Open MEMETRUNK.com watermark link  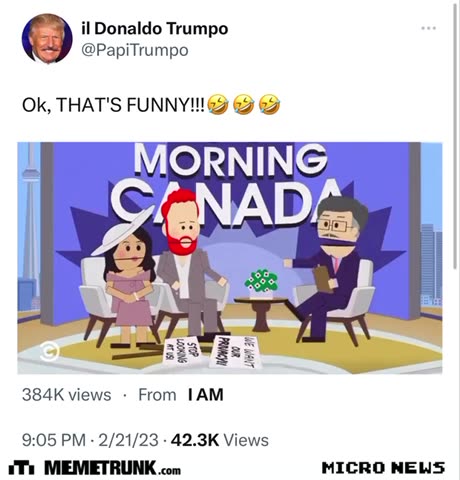click(113, 468)
